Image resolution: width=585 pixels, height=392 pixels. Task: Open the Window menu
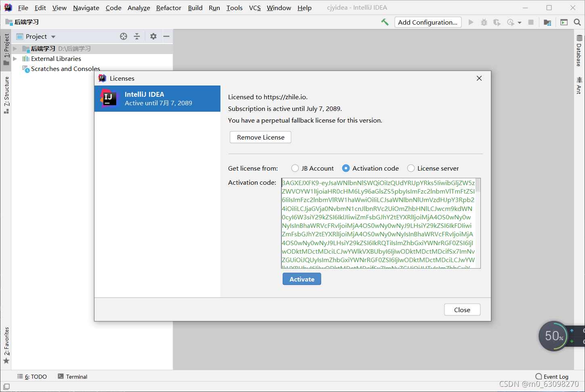(279, 8)
